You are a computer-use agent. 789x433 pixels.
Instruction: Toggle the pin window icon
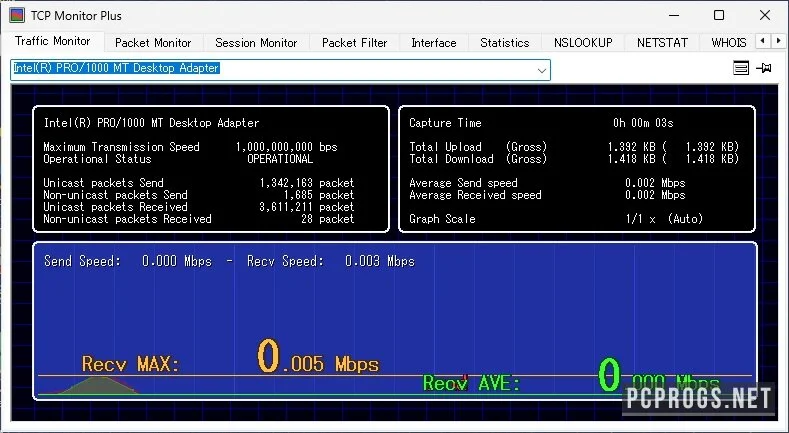point(764,68)
